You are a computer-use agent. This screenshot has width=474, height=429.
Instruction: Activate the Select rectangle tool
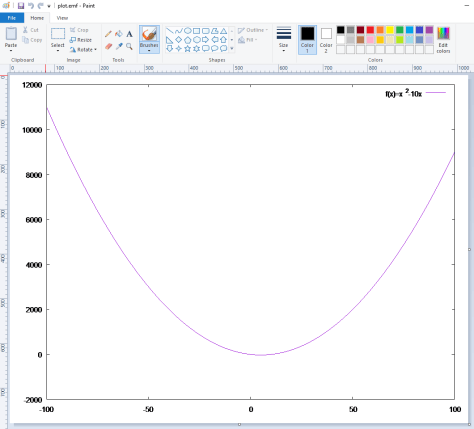58,34
